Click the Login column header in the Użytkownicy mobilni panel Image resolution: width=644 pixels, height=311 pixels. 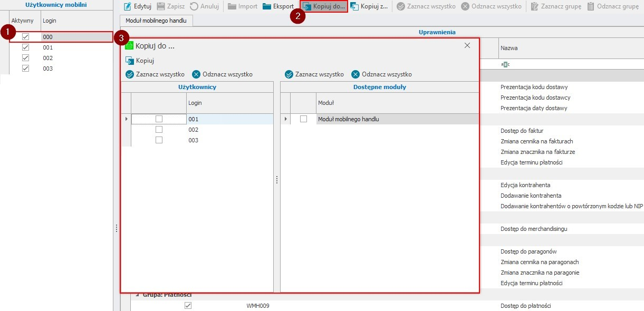tap(76, 21)
